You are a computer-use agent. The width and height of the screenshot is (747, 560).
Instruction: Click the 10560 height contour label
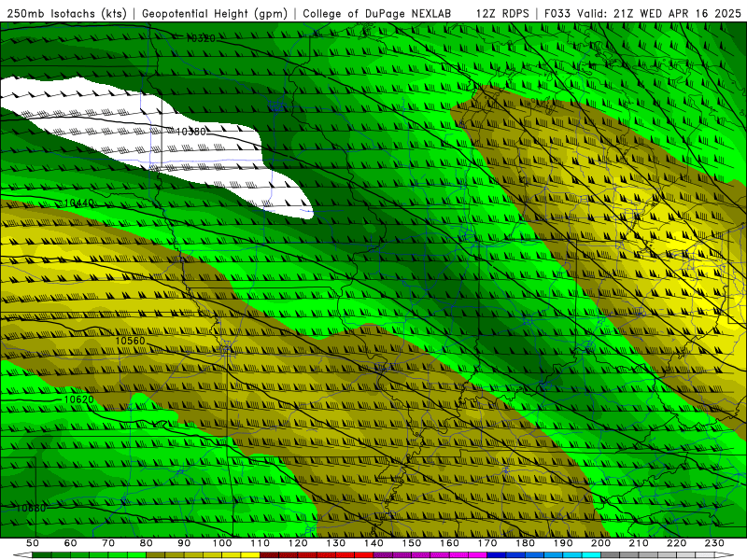pos(130,341)
